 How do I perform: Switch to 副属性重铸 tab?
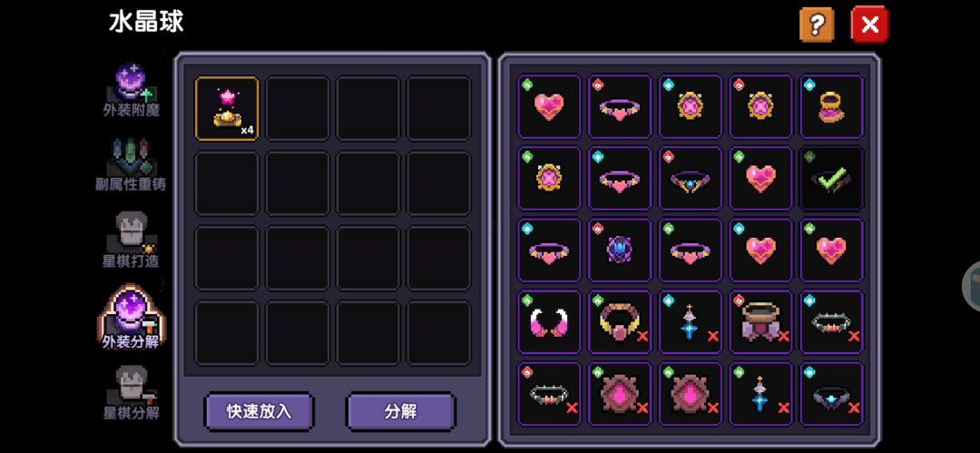pos(131,165)
